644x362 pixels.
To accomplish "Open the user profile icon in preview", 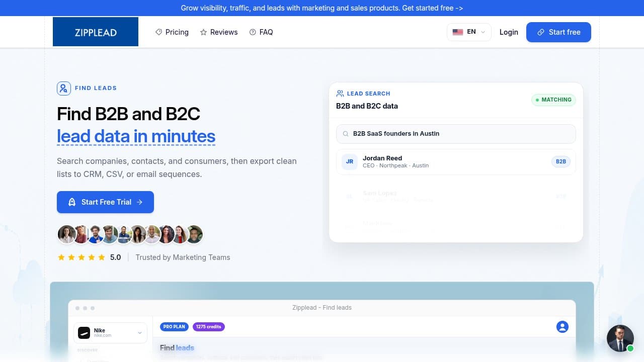I will 562,327.
